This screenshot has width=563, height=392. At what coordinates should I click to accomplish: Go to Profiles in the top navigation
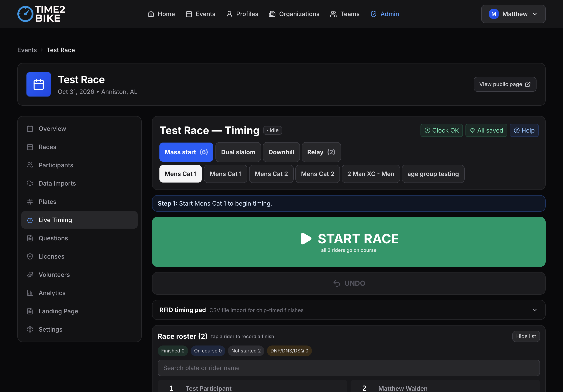242,14
